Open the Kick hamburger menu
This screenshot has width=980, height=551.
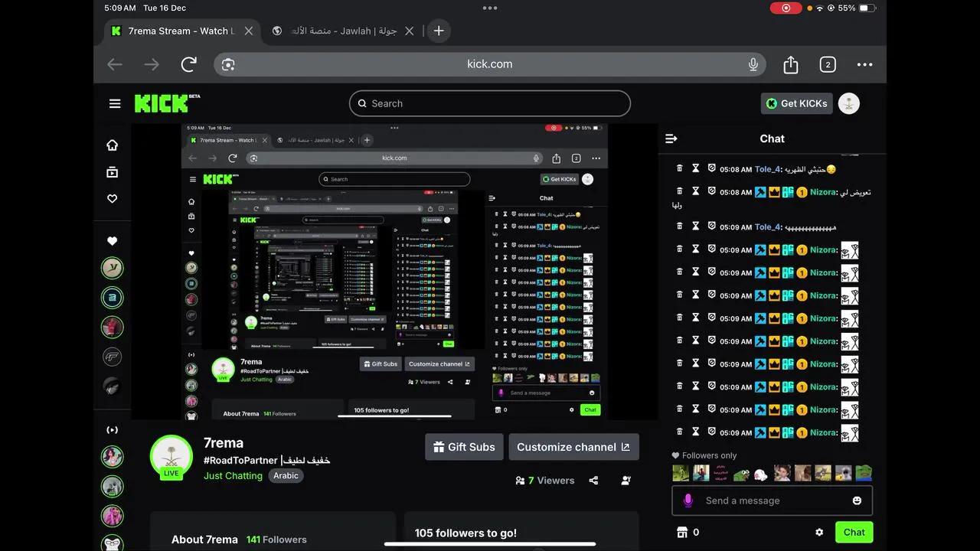115,103
